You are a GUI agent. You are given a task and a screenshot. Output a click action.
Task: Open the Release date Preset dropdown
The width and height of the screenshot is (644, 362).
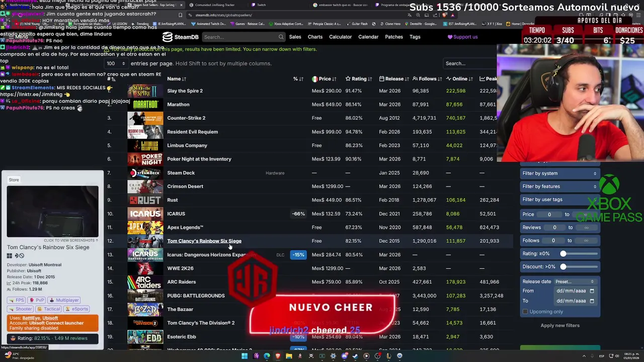coord(575,282)
